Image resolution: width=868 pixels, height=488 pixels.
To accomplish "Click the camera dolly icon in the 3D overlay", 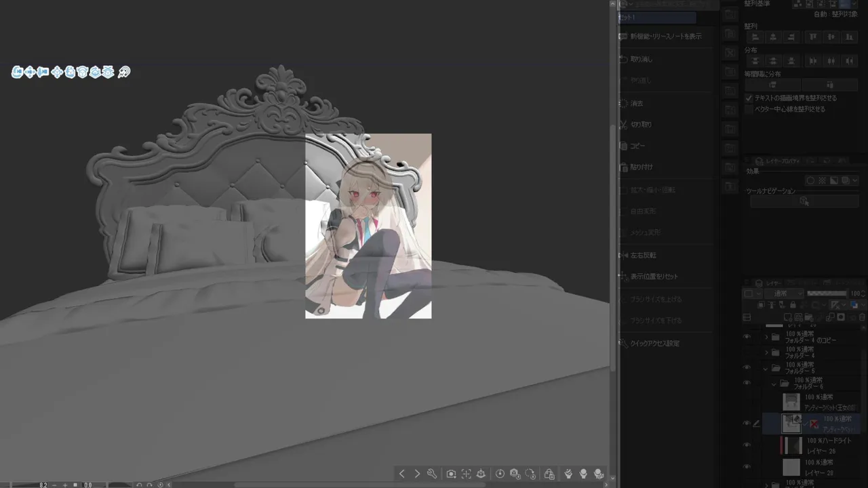I will point(43,72).
